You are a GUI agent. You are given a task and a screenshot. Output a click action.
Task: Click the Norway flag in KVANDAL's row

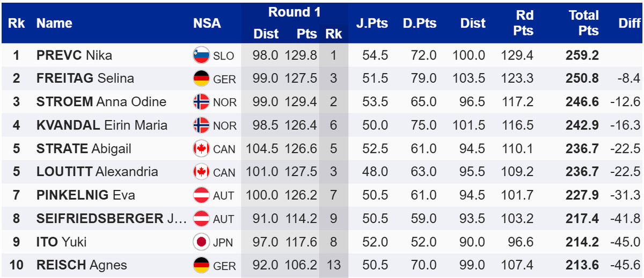point(201,125)
